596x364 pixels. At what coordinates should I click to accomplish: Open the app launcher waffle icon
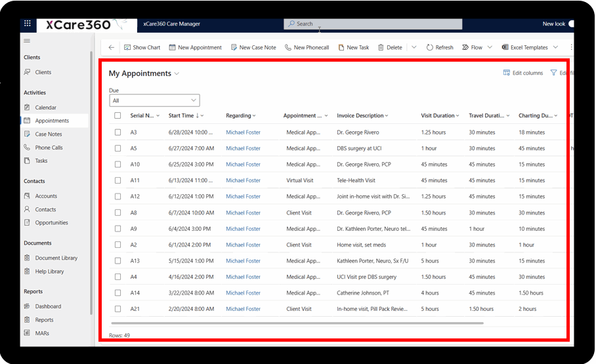pos(28,24)
